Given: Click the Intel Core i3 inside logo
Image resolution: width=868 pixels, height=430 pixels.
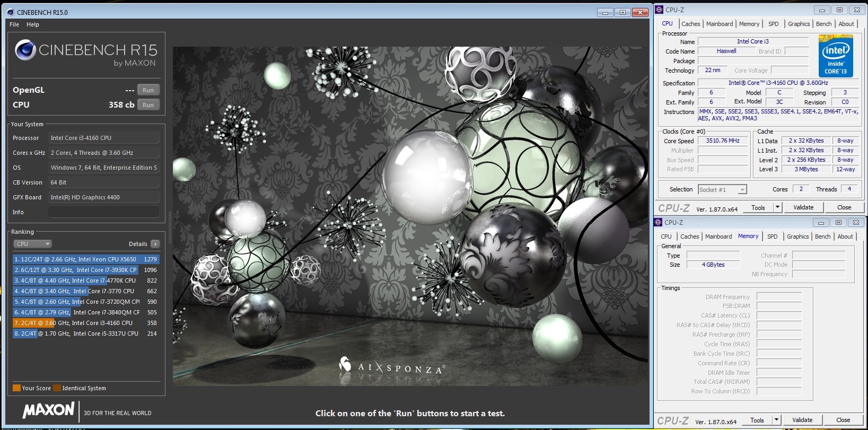Looking at the screenshot, I should tap(836, 56).
